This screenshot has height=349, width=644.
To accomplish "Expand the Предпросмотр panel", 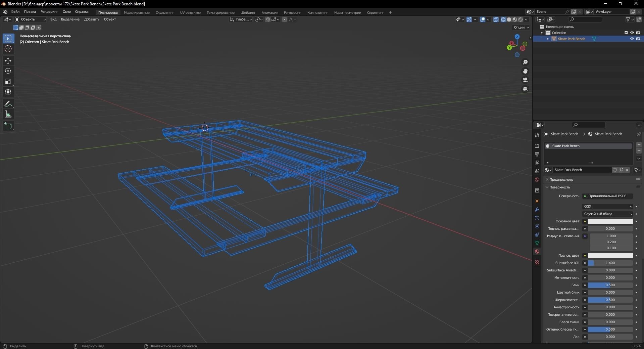I will coord(561,179).
